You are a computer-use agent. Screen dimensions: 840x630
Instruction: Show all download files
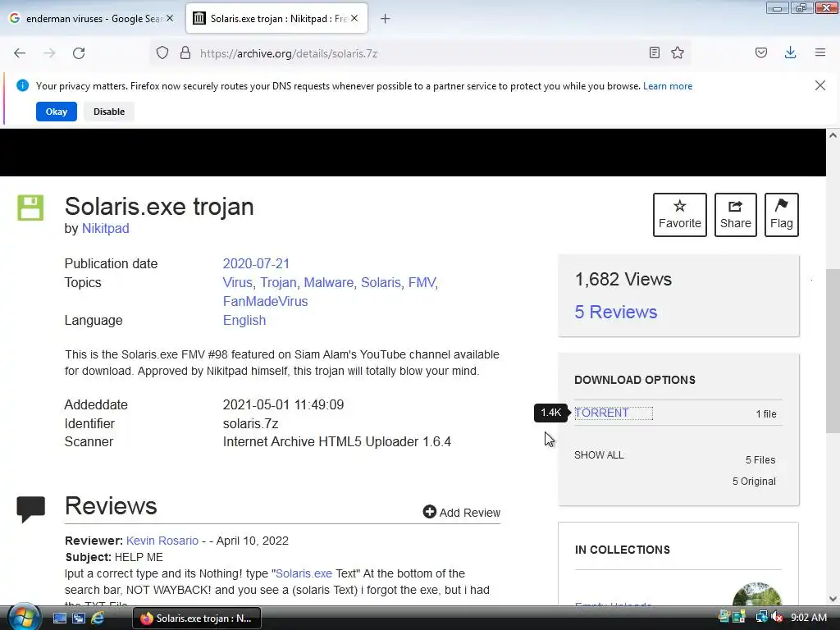coord(599,454)
